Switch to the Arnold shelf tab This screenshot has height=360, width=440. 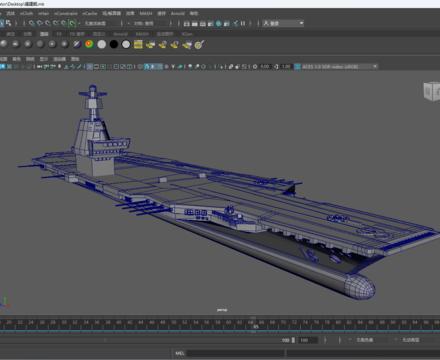click(120, 34)
